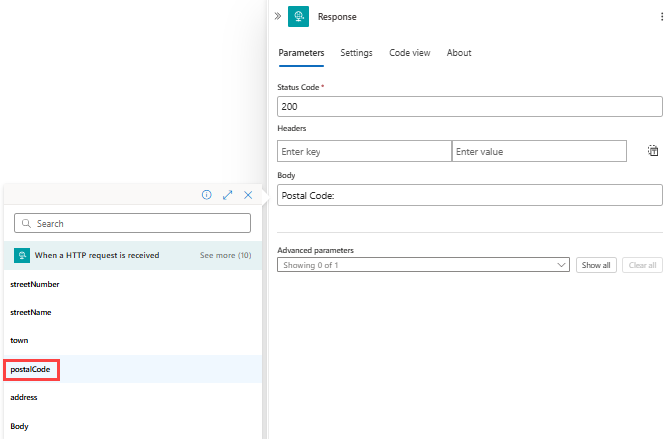Click See more (10) link

pos(225,255)
